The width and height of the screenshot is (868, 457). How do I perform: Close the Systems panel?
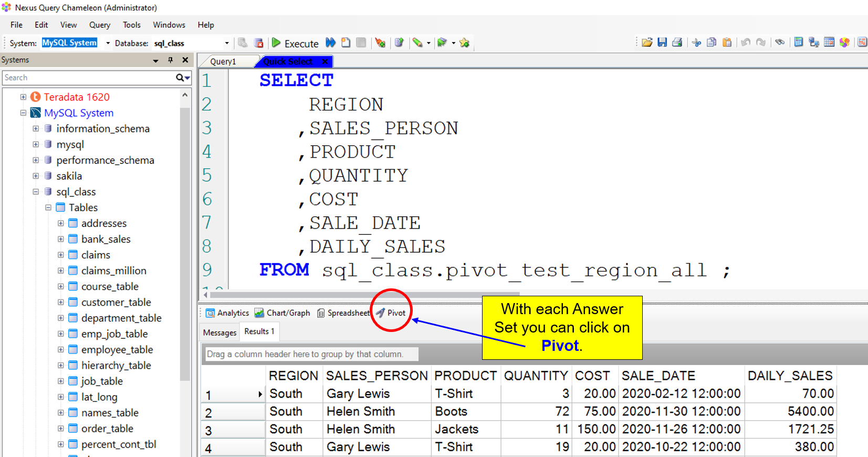tap(185, 60)
